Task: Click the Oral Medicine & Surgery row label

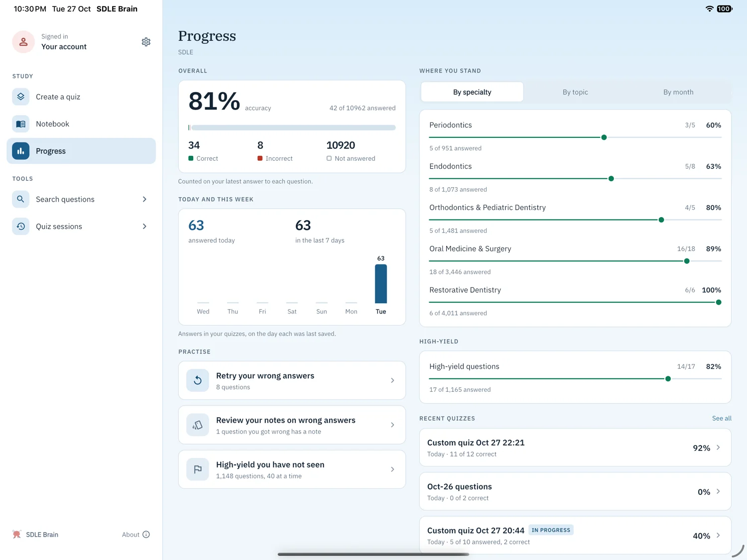Action: [470, 249]
